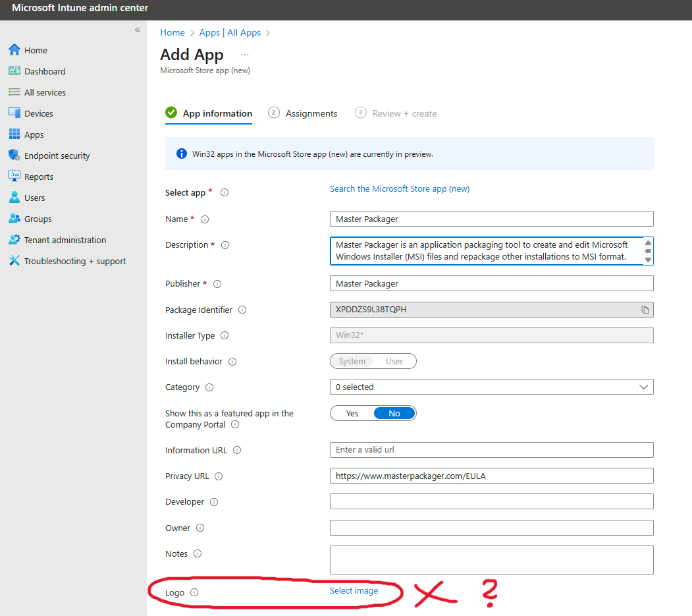Open Endpoint security in the left navigation
This screenshot has height=616, width=692.
click(57, 156)
